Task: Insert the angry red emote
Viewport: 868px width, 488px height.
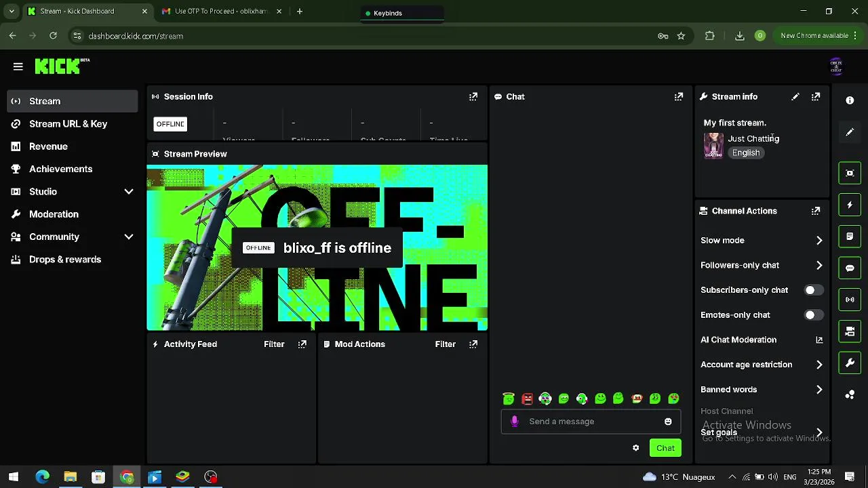Action: point(527,399)
